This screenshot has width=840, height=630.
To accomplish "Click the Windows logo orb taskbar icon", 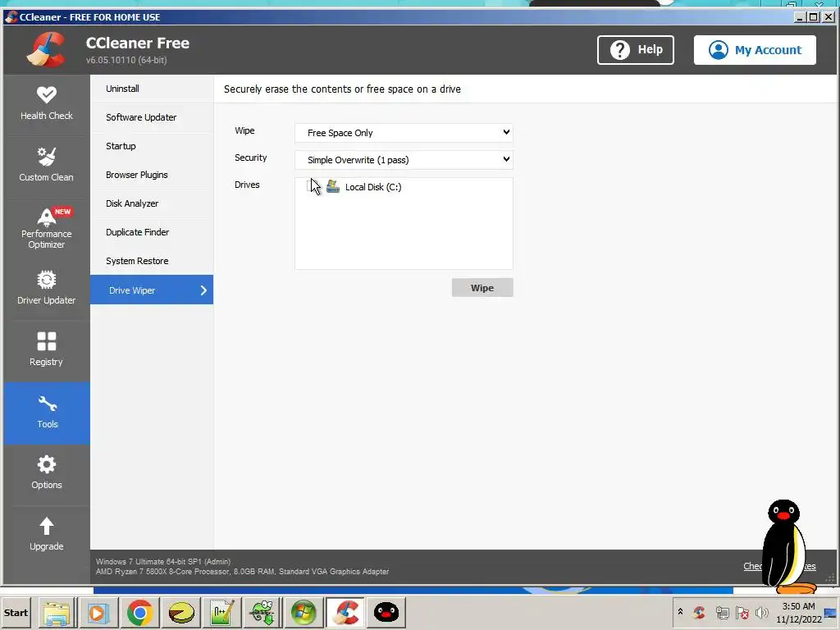I will click(304, 612).
